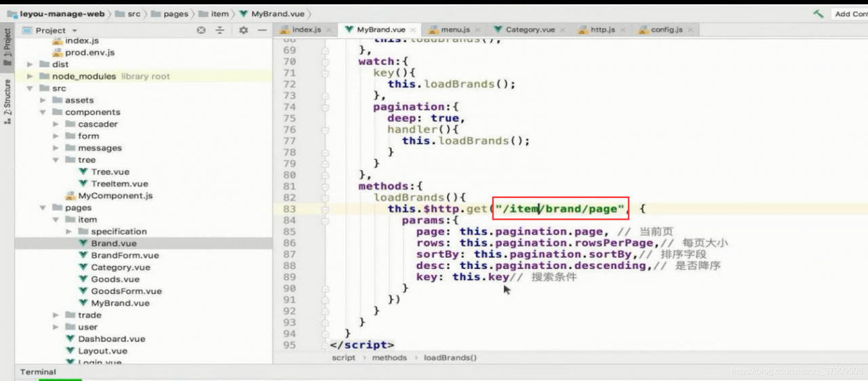
Task: Expand the trade folder arrow
Action: pos(56,315)
